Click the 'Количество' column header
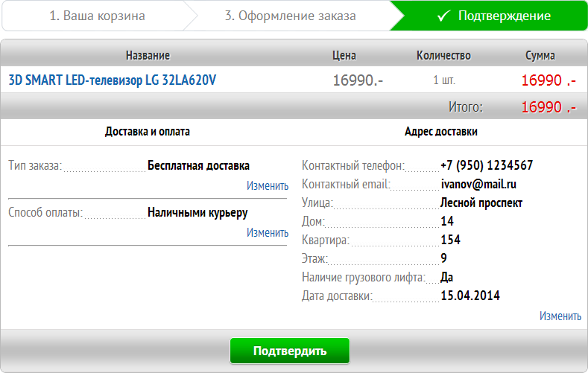This screenshot has height=373, width=588. pos(443,55)
